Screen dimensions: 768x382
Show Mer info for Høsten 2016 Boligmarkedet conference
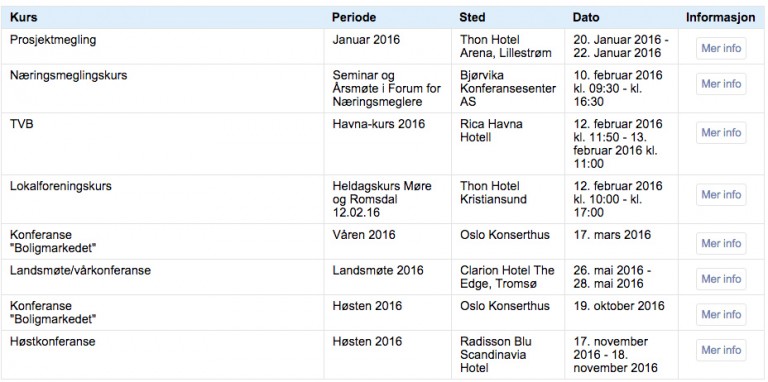[721, 314]
